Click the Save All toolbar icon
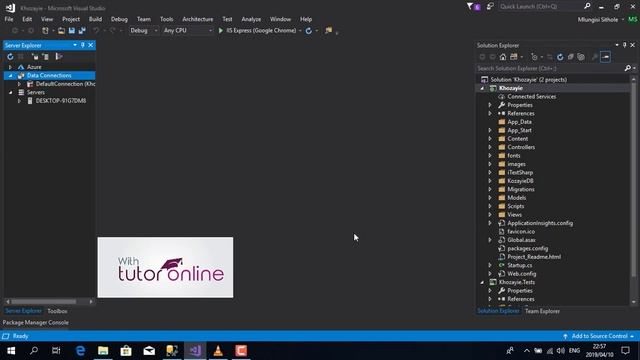This screenshot has width=640, height=360. coord(82,31)
